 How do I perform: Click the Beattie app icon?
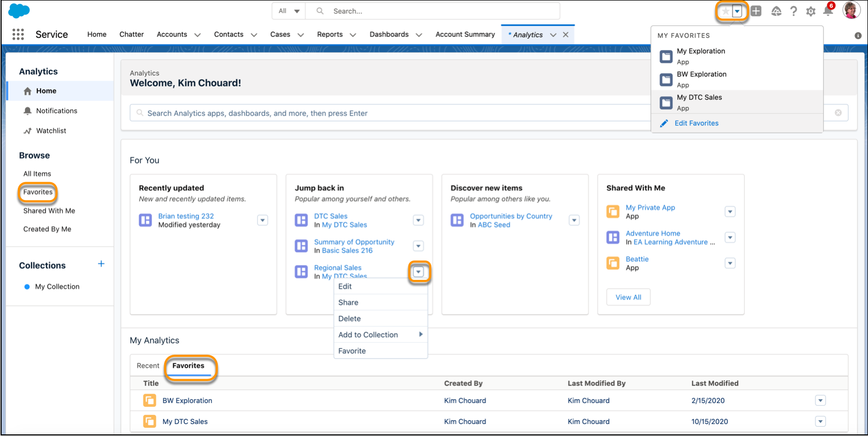[x=613, y=263]
